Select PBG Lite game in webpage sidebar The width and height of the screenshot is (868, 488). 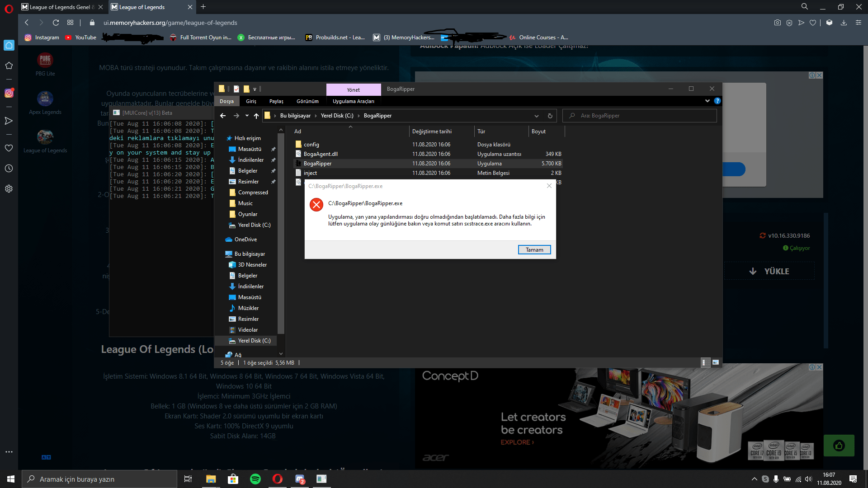pyautogui.click(x=45, y=64)
